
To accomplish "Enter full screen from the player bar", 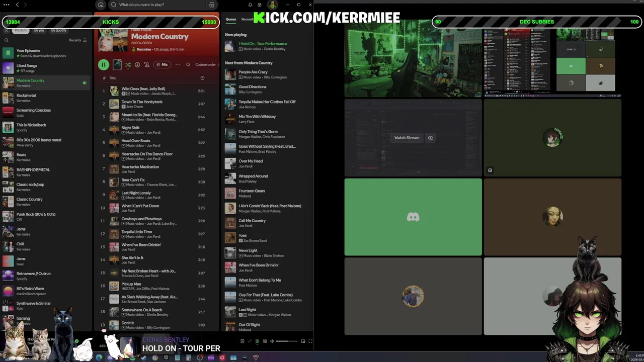I will (310, 341).
